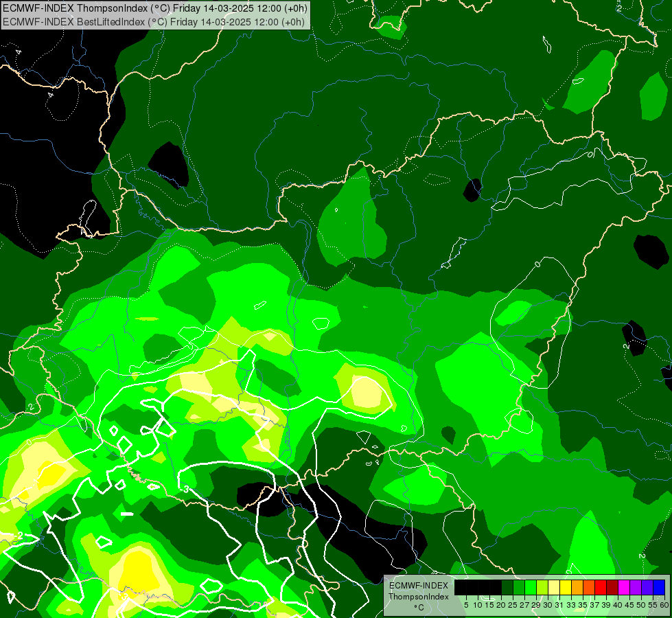Screen dimensions: 672x618
Task: Click the legend label 'ThompsonIndex'
Action: [419, 597]
